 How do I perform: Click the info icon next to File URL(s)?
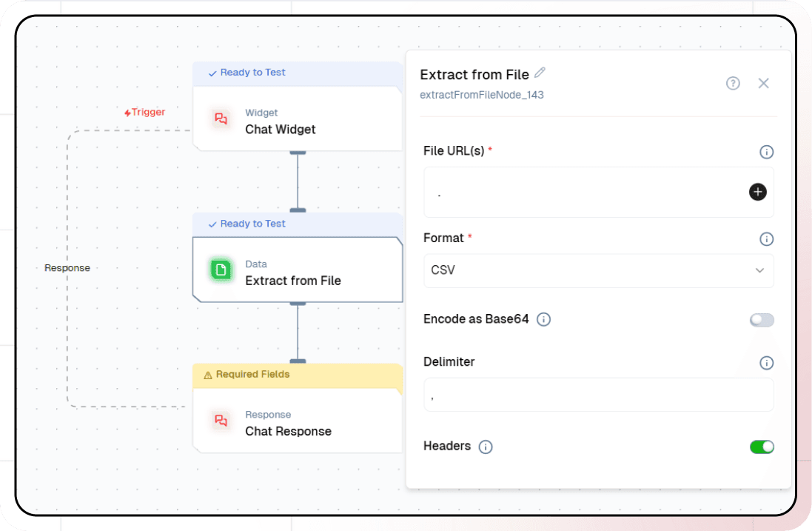tap(766, 152)
